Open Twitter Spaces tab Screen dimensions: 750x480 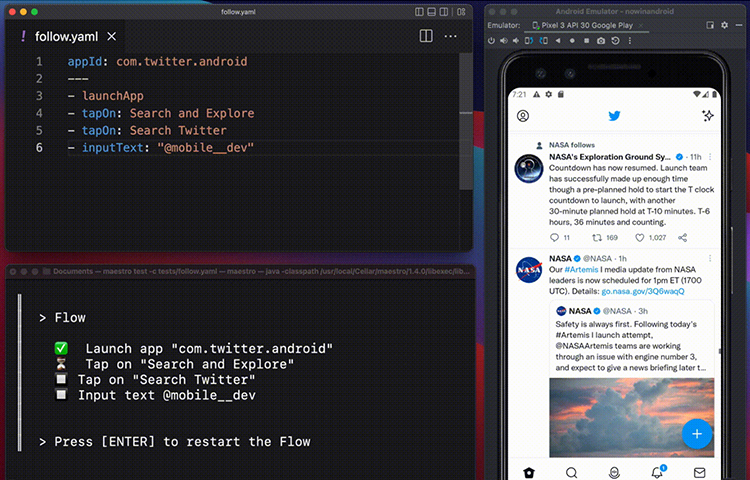[x=614, y=472]
